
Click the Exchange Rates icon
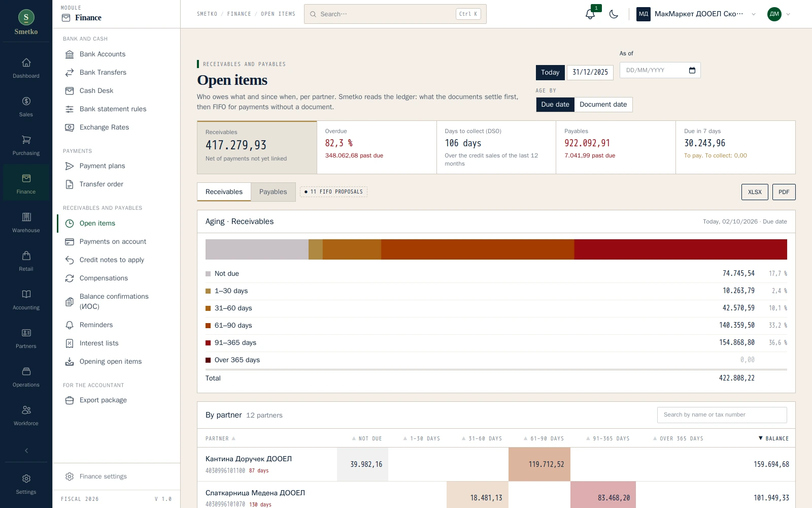point(70,128)
